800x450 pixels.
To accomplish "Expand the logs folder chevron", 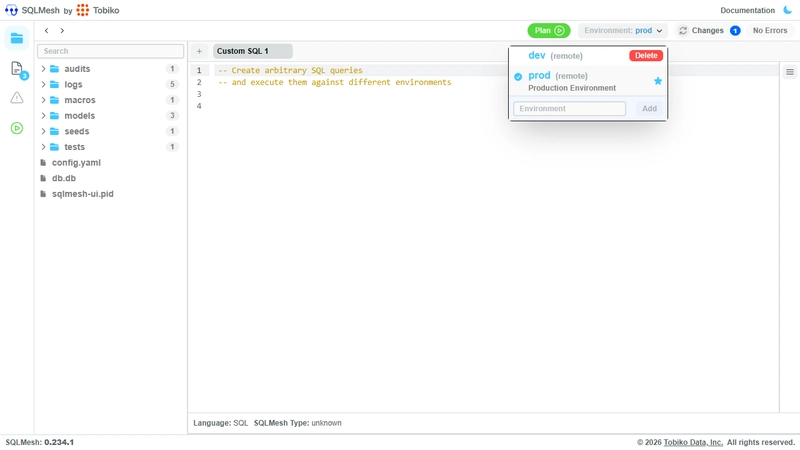I will click(43, 85).
